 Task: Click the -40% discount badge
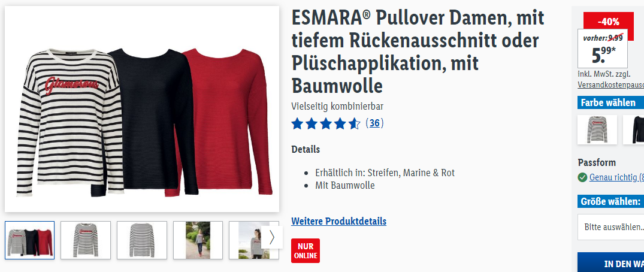(608, 22)
